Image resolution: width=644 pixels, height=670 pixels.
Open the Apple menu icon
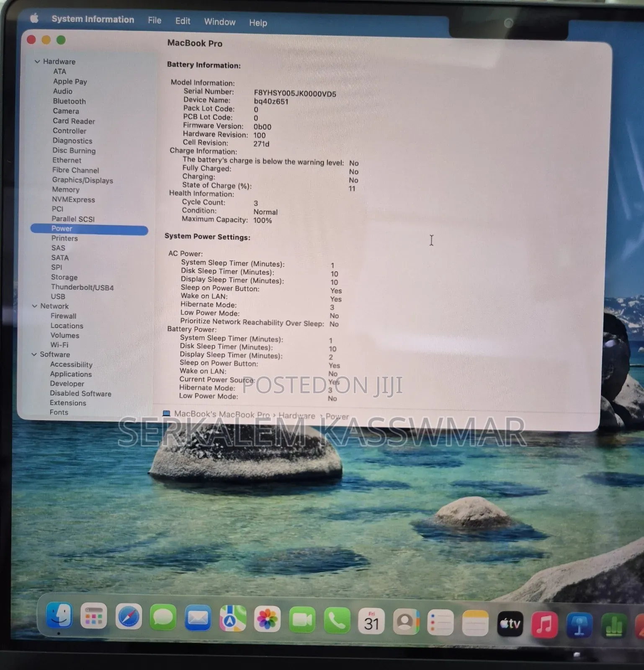(35, 18)
